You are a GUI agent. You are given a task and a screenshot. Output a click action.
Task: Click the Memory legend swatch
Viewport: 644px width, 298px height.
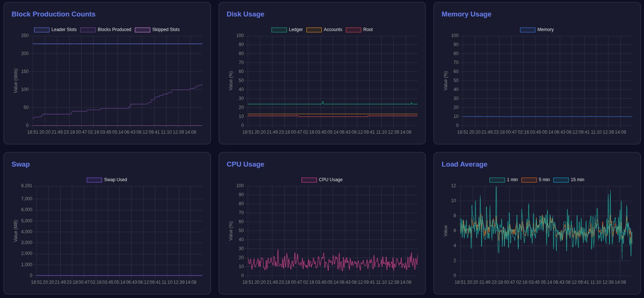527,30
